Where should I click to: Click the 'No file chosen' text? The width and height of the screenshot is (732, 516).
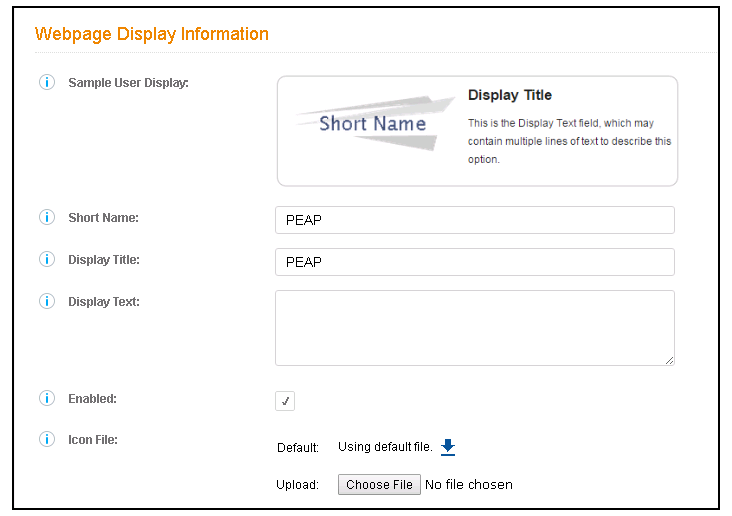469,485
